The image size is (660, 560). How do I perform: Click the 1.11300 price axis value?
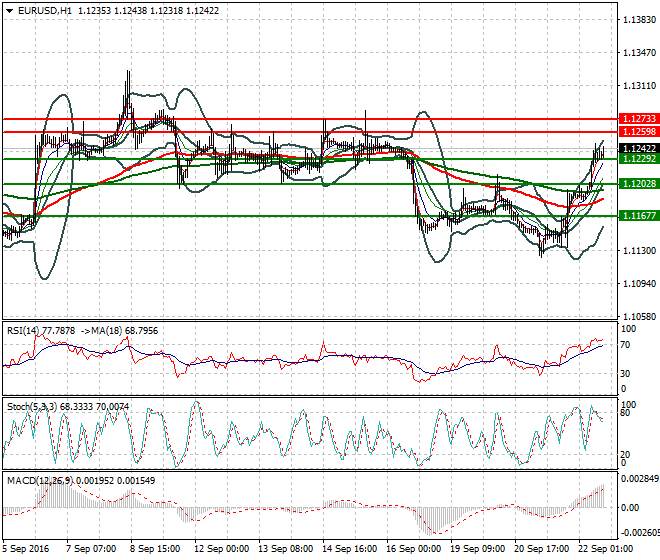[639, 251]
